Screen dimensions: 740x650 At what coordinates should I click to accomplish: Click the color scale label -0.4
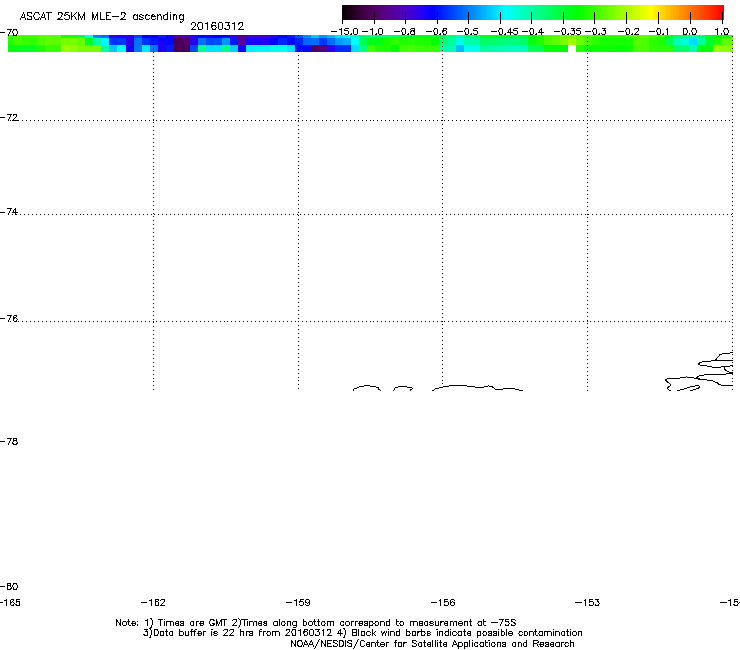click(x=533, y=32)
